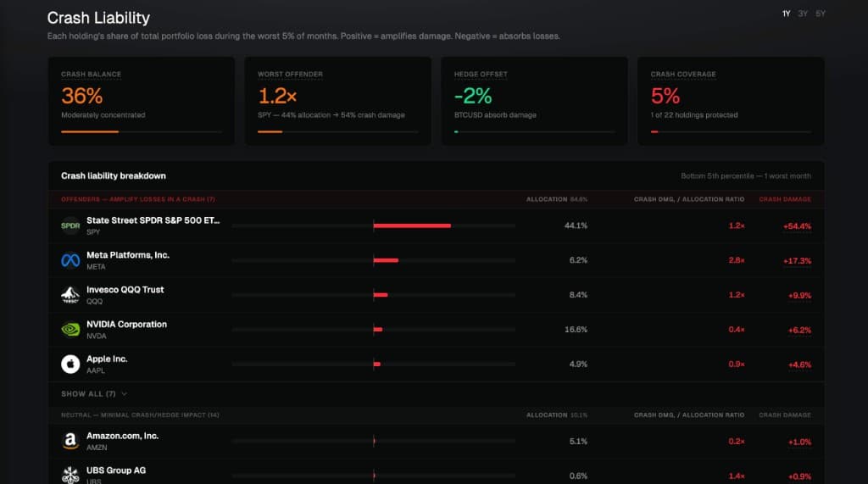
Task: Click the +9.9% crash damage value
Action: point(799,296)
